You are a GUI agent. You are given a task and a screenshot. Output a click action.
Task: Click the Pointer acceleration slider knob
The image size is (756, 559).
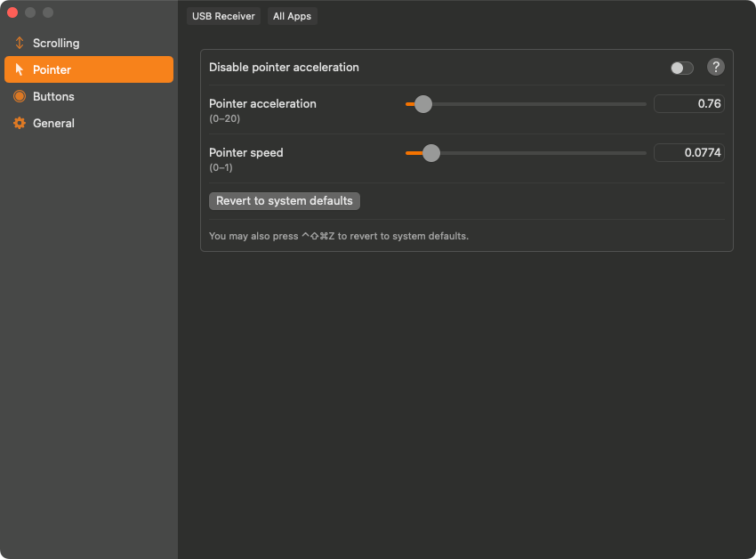click(423, 104)
